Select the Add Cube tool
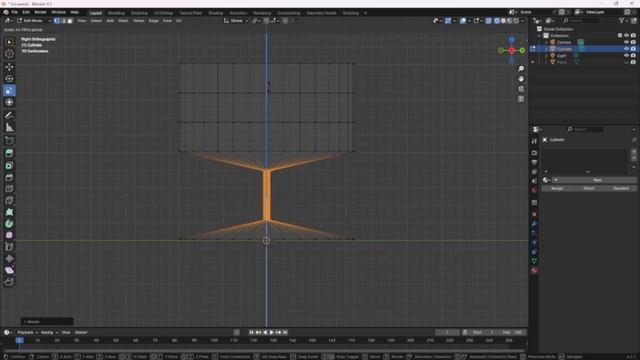The image size is (640, 360). pyautogui.click(x=9, y=140)
